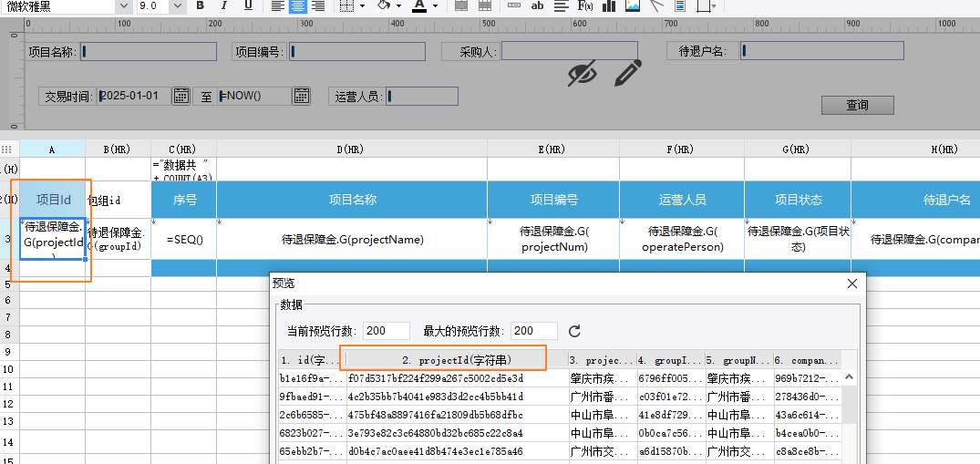Viewport: 980px width, 464px height.
Task: Select column B(HR) header
Action: pyautogui.click(x=119, y=149)
